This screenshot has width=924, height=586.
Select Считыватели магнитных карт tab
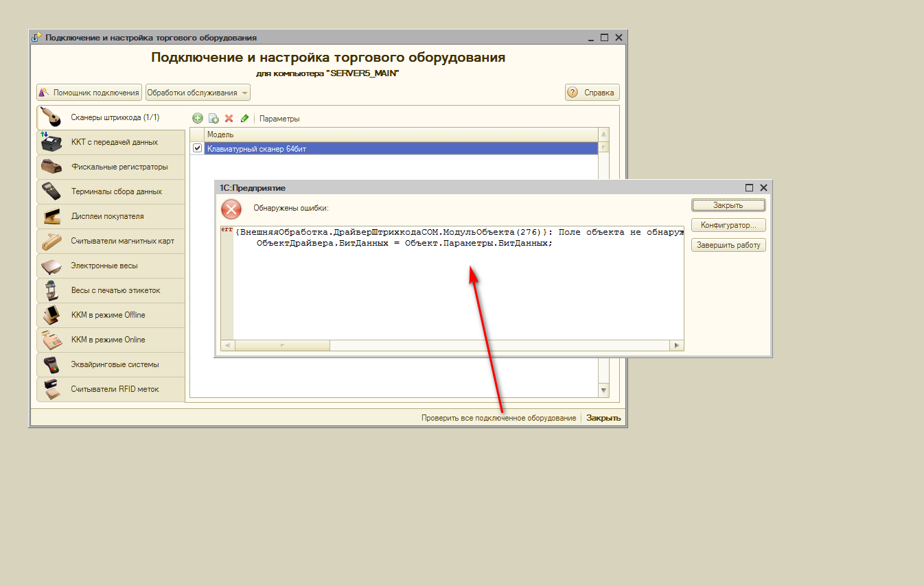click(111, 241)
